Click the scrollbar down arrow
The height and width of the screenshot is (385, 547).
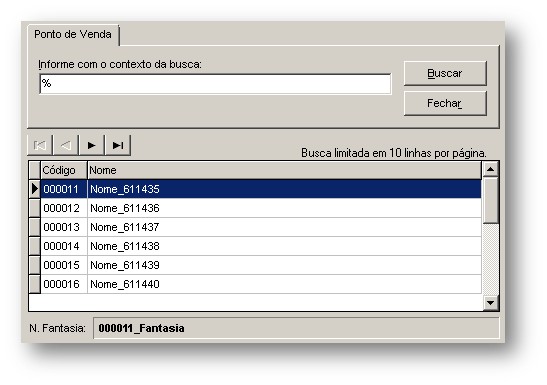(x=490, y=303)
